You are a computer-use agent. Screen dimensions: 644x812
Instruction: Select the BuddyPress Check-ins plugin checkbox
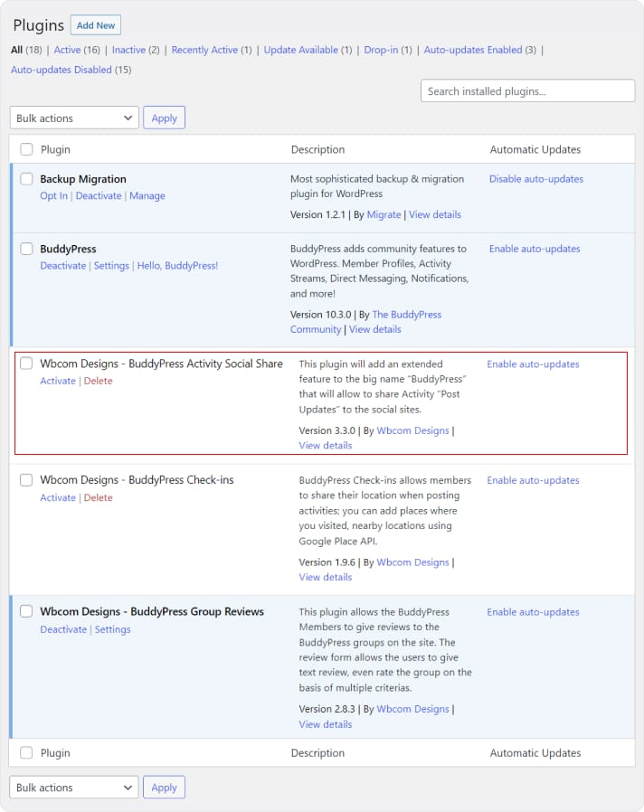click(26, 480)
